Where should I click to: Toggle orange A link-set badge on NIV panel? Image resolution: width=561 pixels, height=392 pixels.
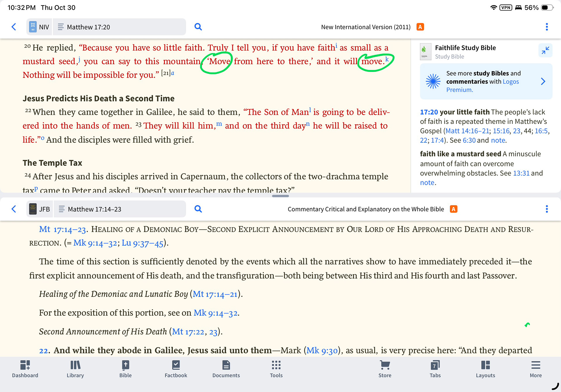420,27
